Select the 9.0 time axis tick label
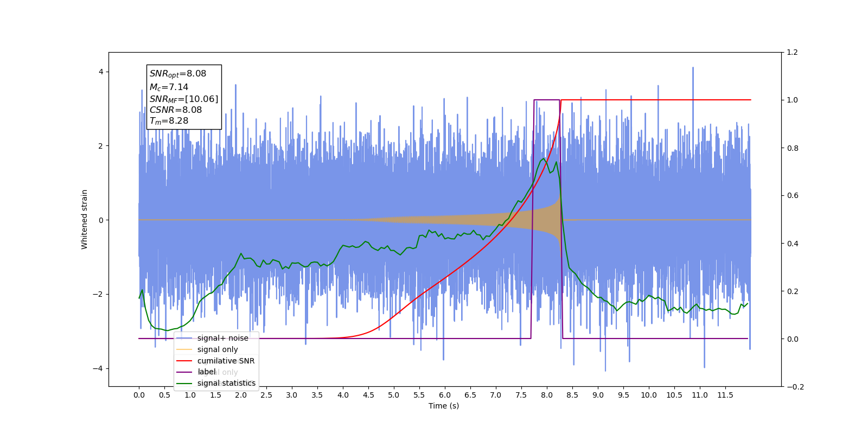The image size is (868, 434). point(598,395)
